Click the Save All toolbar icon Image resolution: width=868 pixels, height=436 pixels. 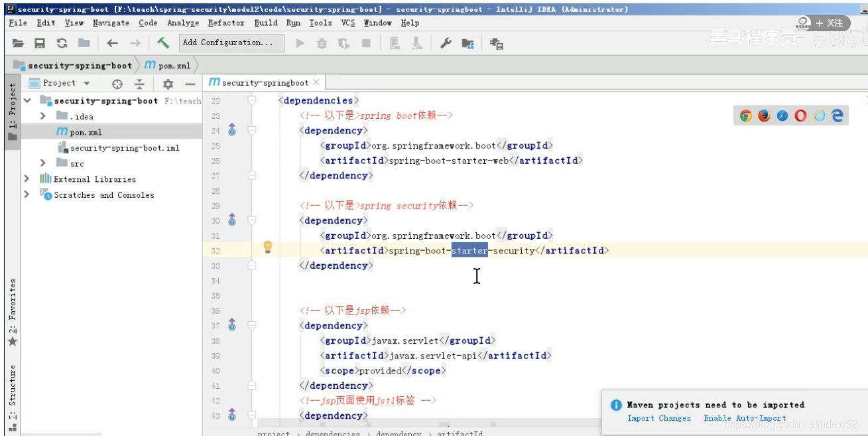(40, 43)
